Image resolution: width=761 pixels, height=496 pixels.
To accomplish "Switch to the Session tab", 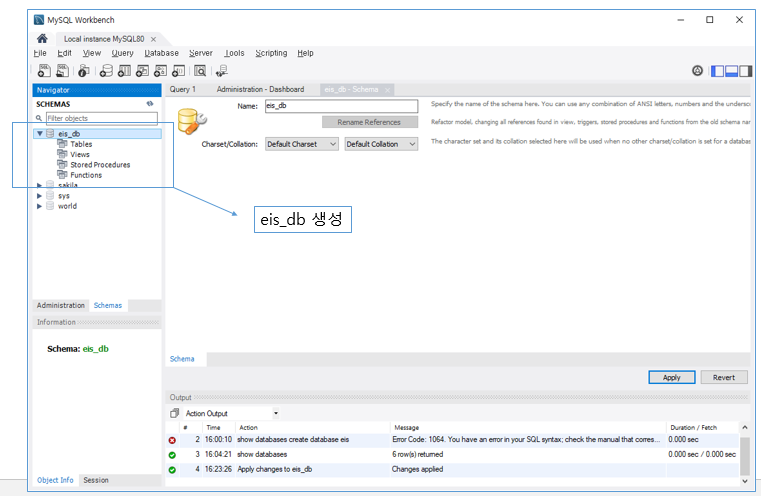I will click(96, 480).
